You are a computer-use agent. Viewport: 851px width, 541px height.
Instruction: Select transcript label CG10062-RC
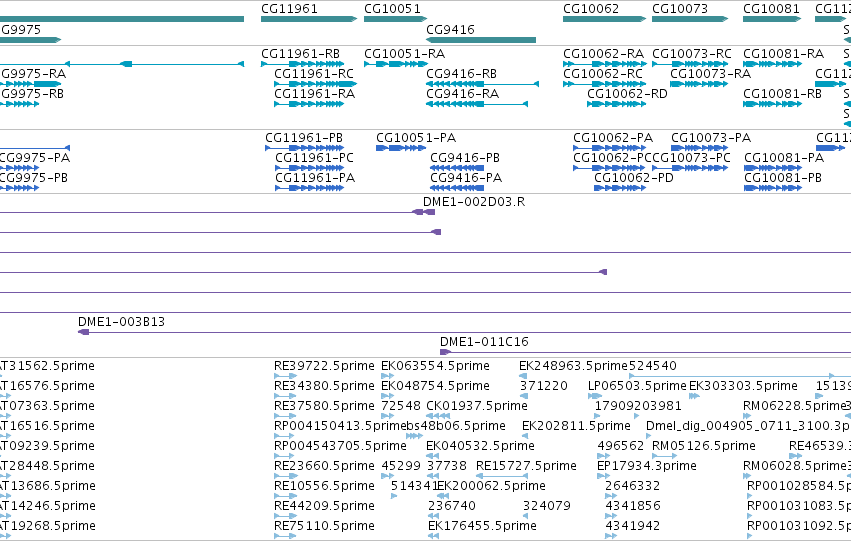coord(603,73)
